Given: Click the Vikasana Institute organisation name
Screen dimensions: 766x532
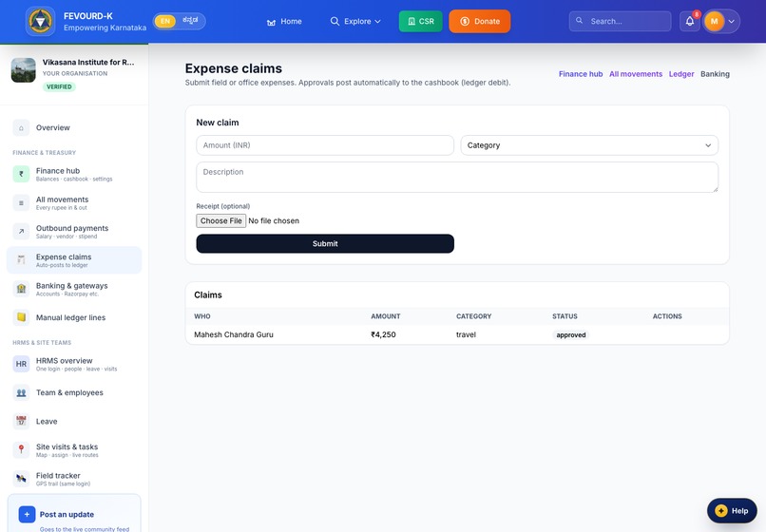Looking at the screenshot, I should pos(88,62).
